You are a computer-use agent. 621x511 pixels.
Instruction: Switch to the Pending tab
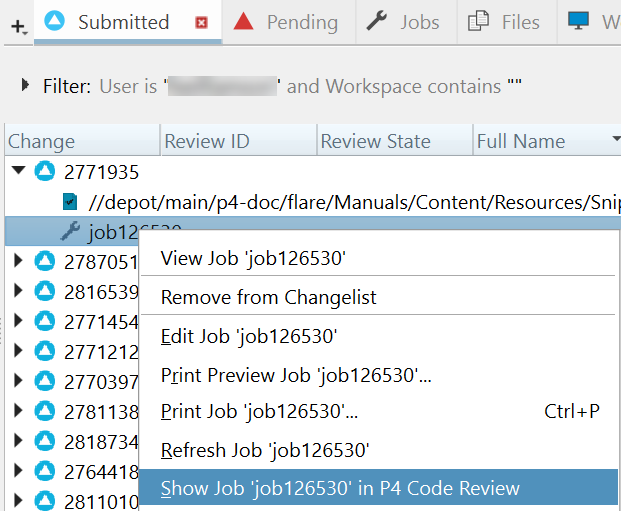[285, 22]
